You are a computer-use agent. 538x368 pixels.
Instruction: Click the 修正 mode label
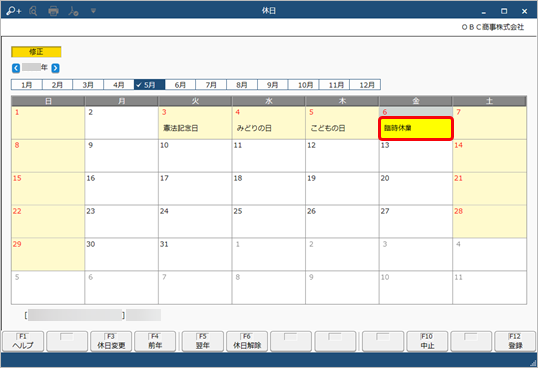(x=36, y=52)
